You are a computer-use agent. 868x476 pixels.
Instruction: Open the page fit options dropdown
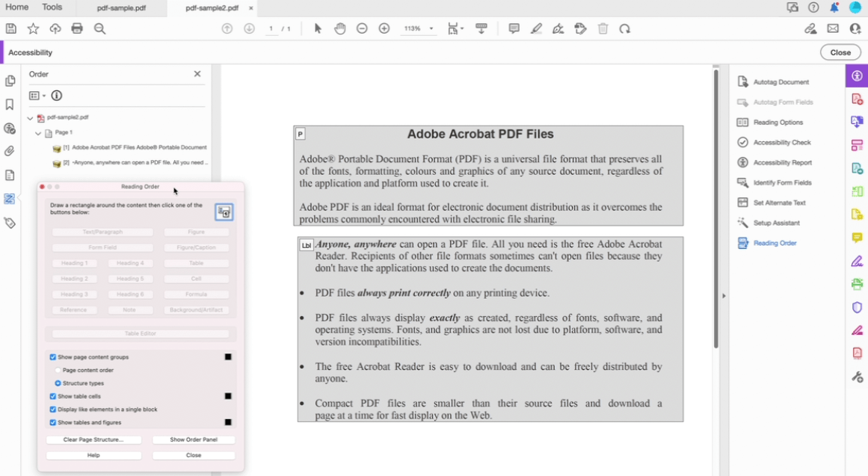[x=455, y=29]
